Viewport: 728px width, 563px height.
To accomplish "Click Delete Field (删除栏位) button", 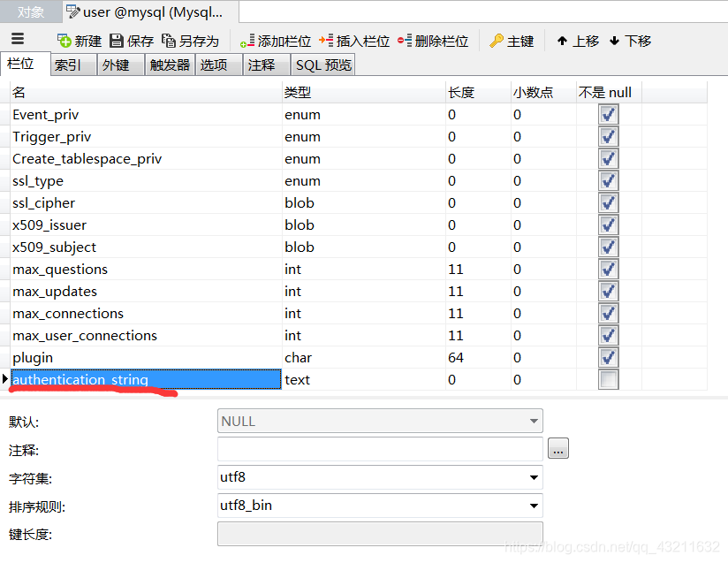I will coord(433,41).
